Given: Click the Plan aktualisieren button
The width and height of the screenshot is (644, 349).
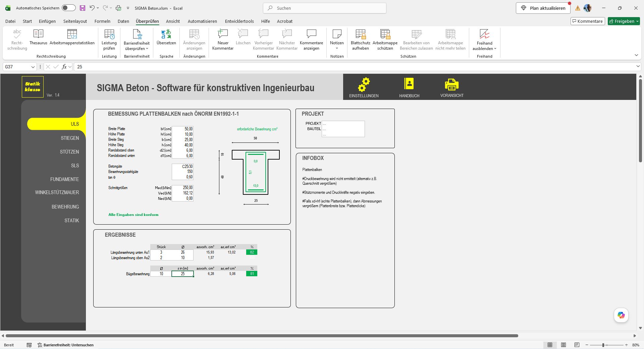Looking at the screenshot, I should click(543, 8).
